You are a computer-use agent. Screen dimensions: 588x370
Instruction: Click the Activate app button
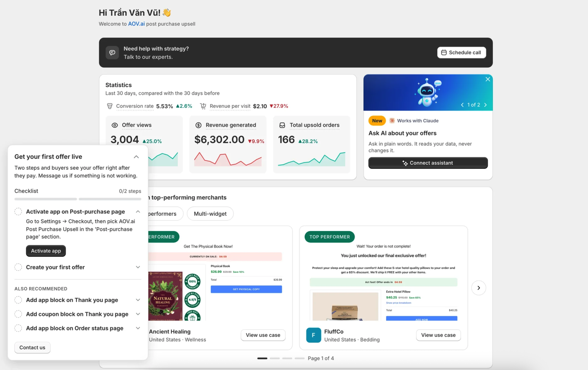point(46,251)
